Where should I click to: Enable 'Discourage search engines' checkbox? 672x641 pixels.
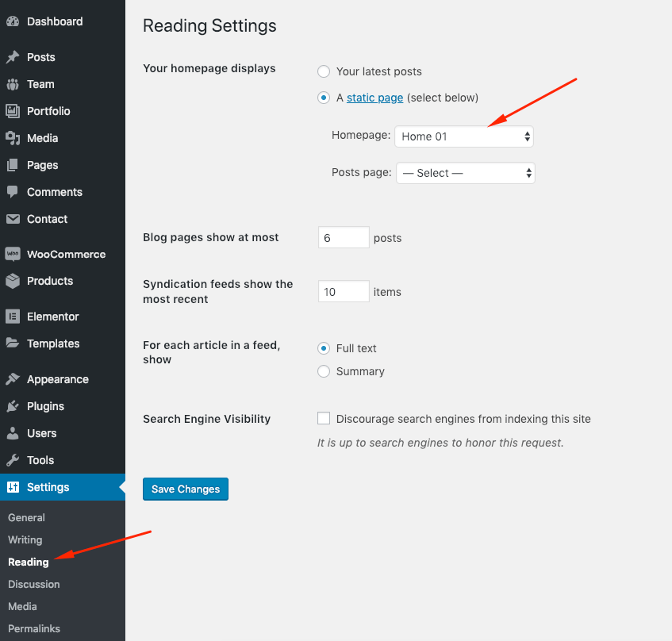[x=324, y=418]
